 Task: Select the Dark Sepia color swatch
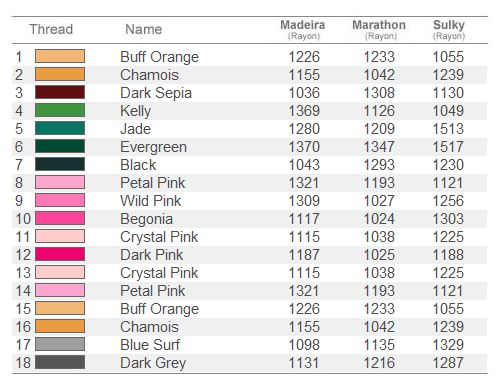coord(60,92)
